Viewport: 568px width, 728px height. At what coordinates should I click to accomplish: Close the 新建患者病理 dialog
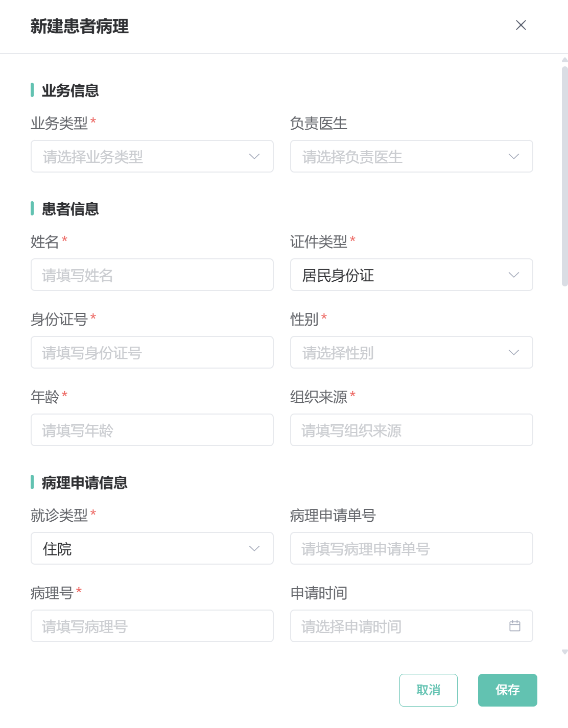coord(521,25)
